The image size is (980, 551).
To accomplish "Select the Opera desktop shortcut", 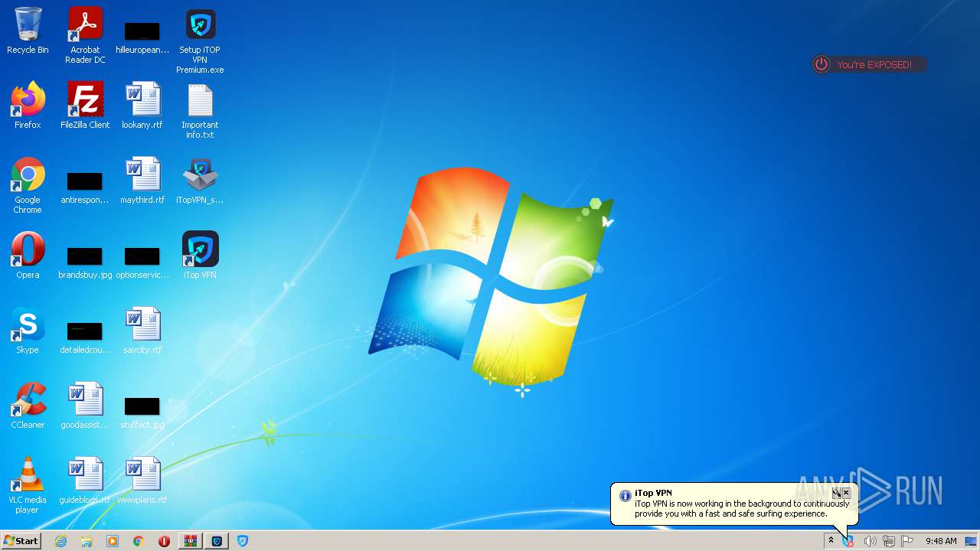I will tap(28, 256).
